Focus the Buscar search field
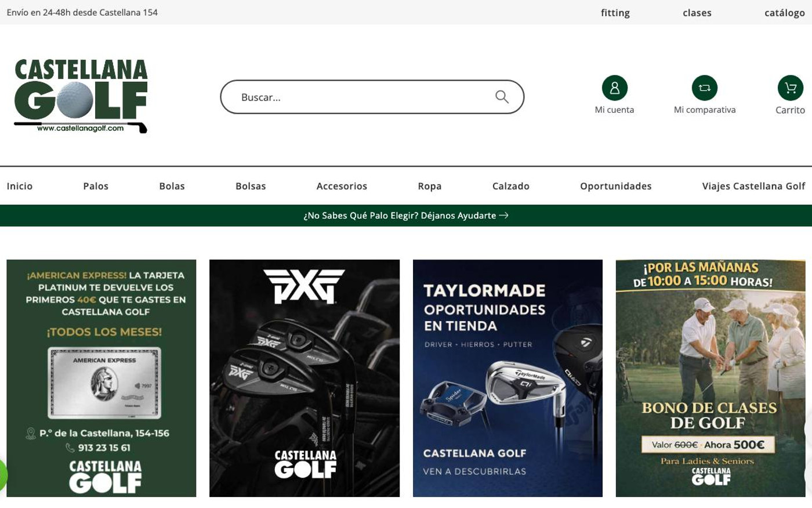Screen dimensions: 812x508 point(372,97)
